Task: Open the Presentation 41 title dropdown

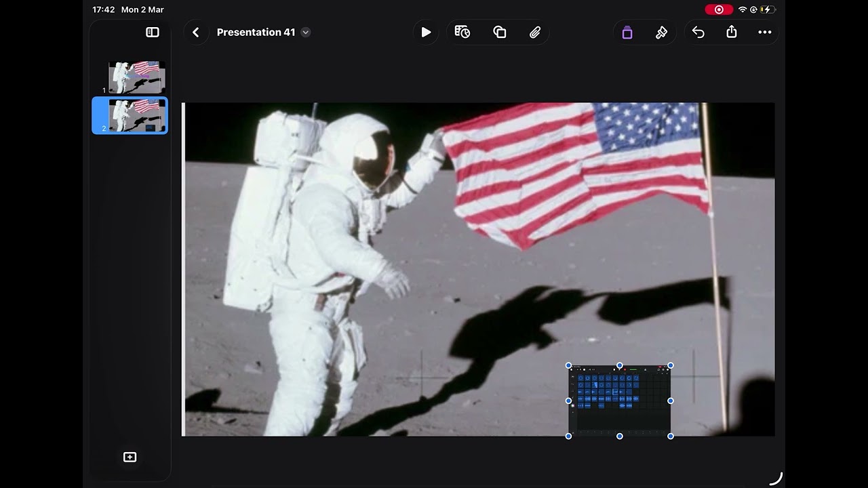Action: pos(306,33)
